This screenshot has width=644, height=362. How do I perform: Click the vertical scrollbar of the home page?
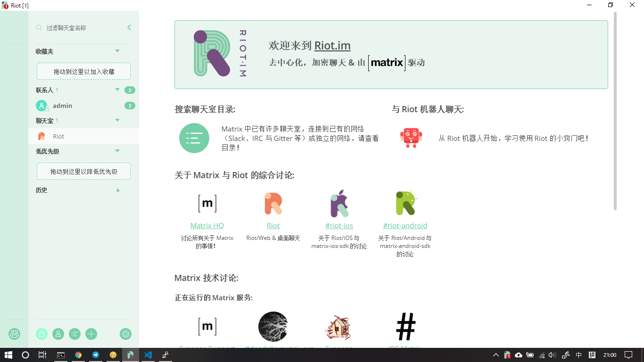tap(615, 111)
